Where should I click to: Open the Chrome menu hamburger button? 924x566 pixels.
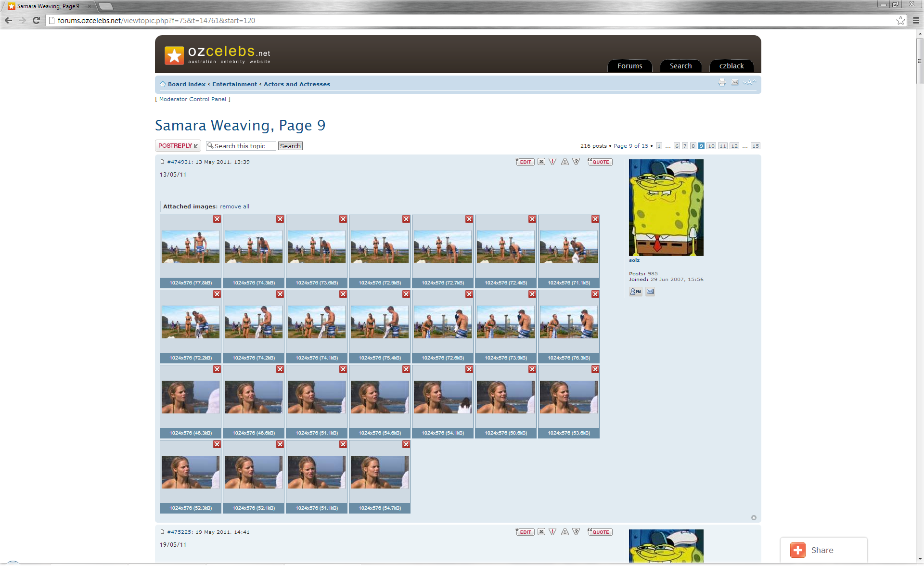[x=916, y=20]
